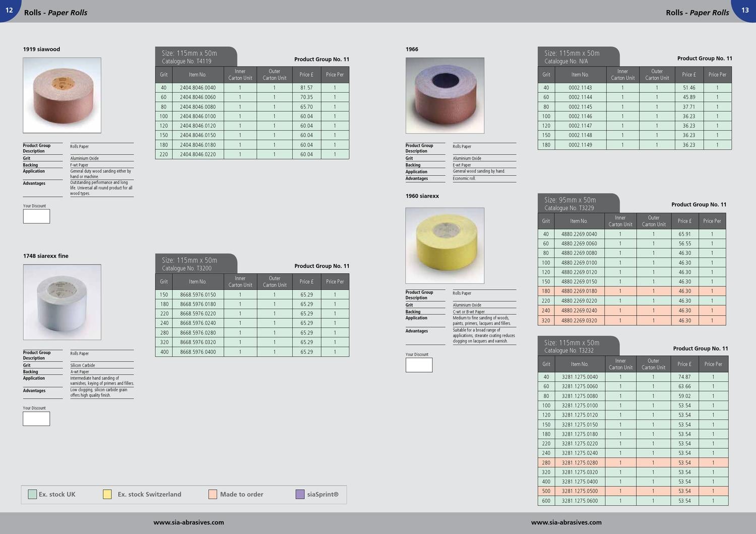
Task: Click the 1919 siawood roll product image
Action: coord(62,95)
